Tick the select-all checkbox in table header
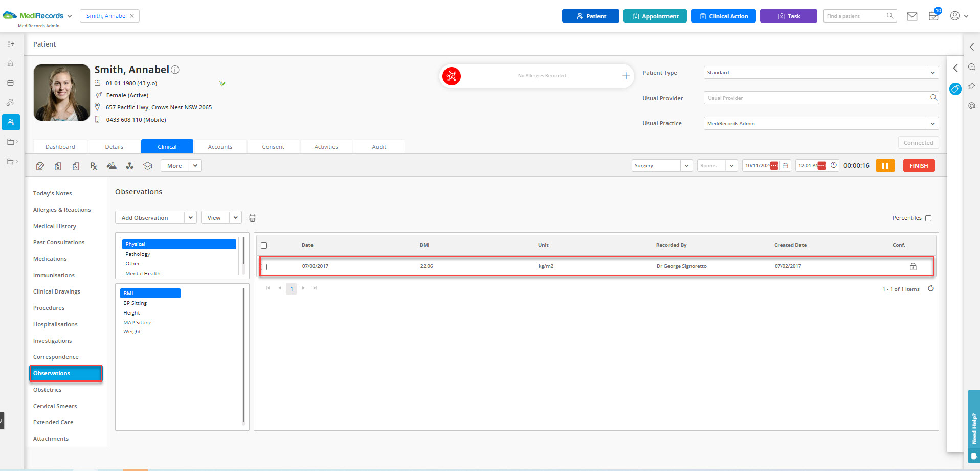The width and height of the screenshot is (980, 471). coord(264,245)
